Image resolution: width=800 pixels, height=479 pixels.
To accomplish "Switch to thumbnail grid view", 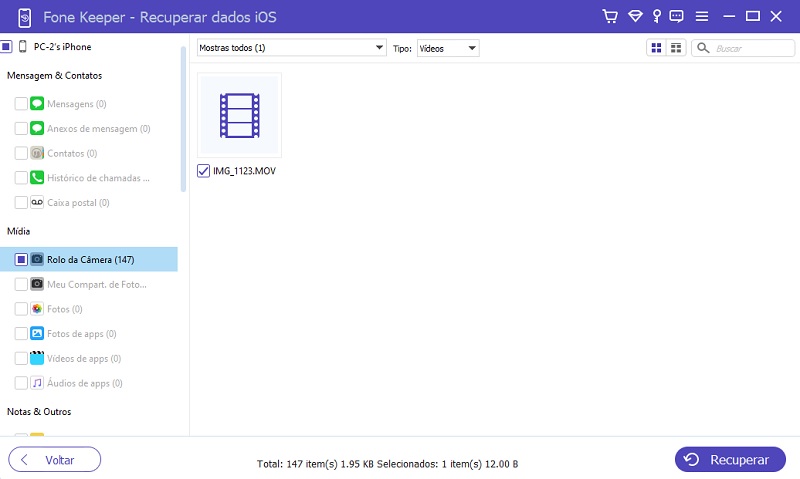I will (x=657, y=48).
